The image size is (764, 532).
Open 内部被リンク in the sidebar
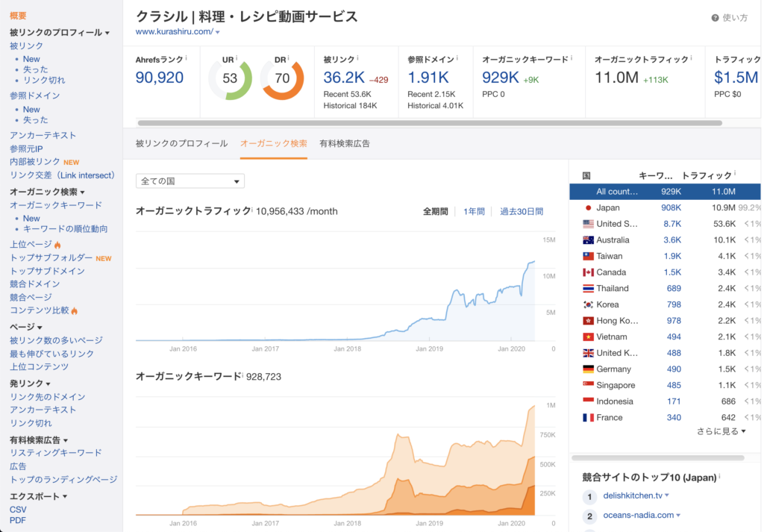click(35, 162)
